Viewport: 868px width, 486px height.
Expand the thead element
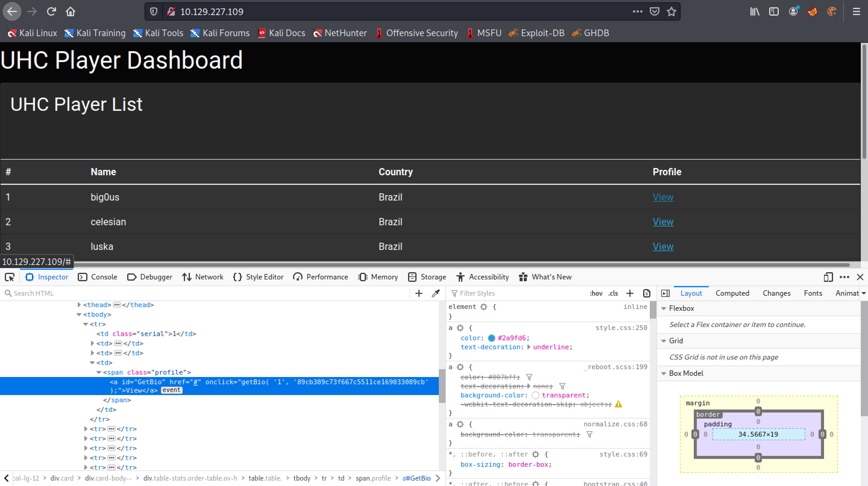coord(79,305)
